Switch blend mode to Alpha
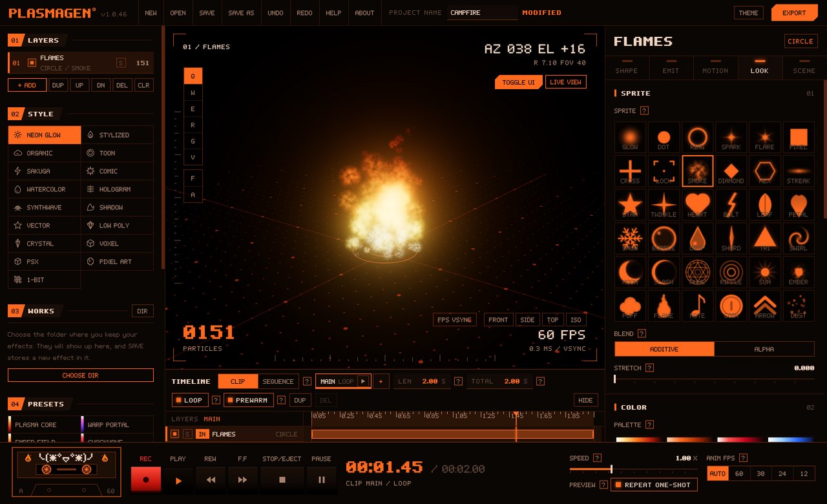Image resolution: width=827 pixels, height=504 pixels. [x=764, y=349]
